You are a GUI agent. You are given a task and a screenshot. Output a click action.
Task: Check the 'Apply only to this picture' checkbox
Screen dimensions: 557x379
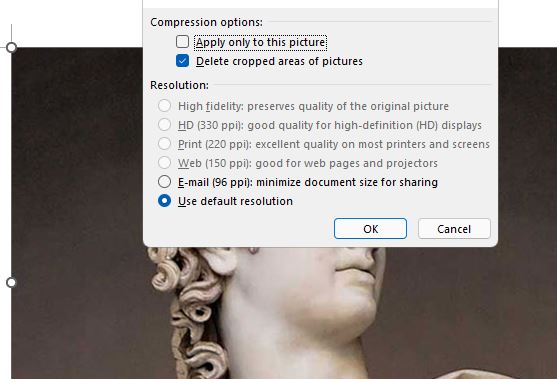[x=182, y=42]
